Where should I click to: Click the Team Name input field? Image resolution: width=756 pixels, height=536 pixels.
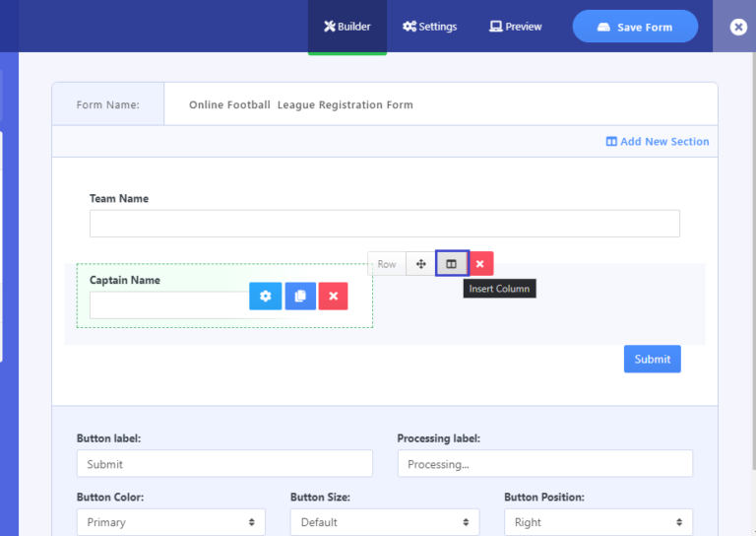click(384, 224)
